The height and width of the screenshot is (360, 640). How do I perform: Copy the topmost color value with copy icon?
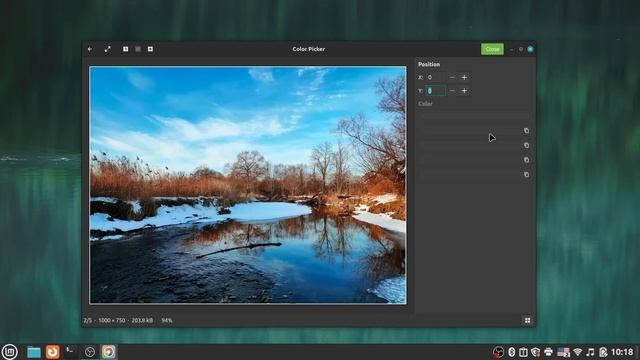(527, 131)
